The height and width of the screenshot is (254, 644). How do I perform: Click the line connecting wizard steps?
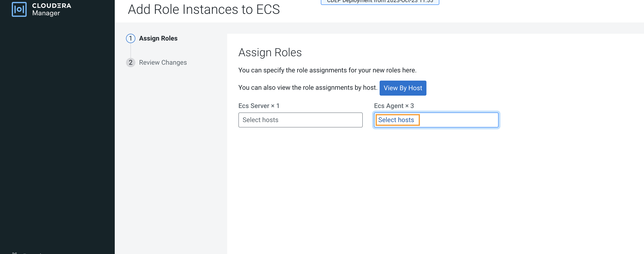click(130, 50)
